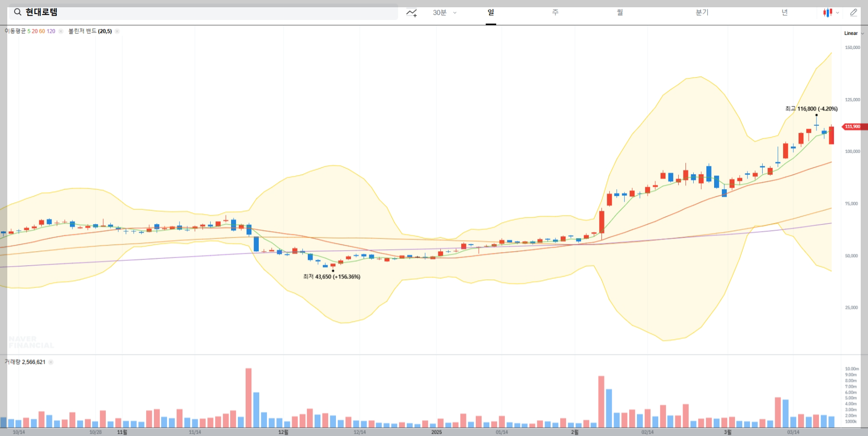Click the 현대로템 stock search field
The width and height of the screenshot is (868, 436).
[x=203, y=12]
